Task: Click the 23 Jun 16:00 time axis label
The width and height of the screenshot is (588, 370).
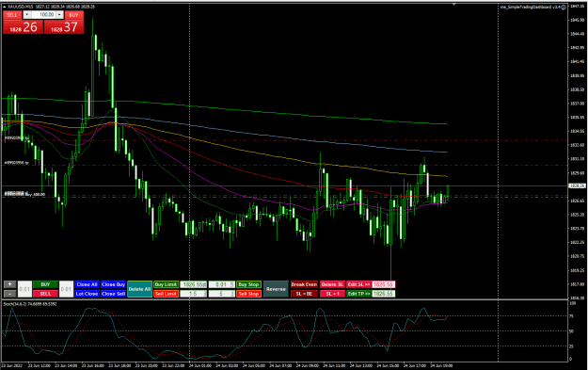Action: click(92, 365)
